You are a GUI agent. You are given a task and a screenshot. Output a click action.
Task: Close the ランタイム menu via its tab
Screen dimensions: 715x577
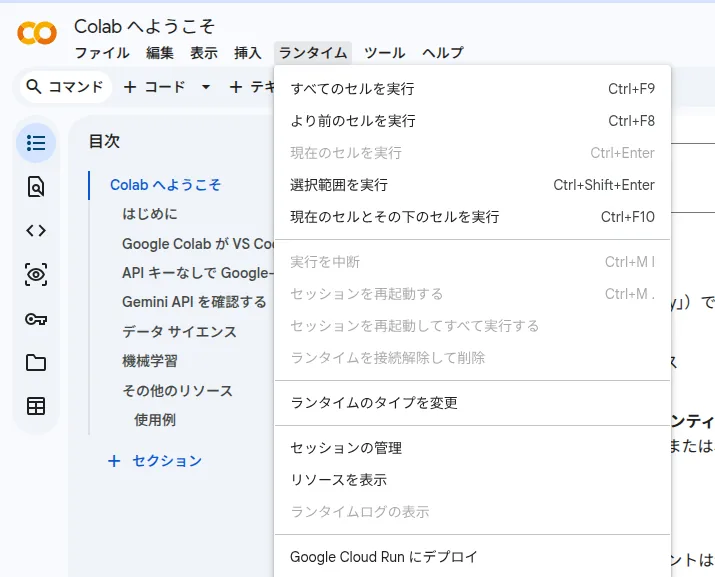coord(313,52)
